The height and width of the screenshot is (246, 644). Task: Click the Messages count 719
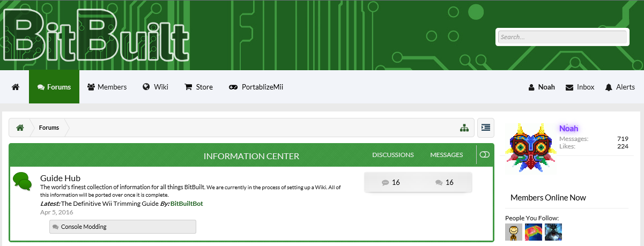[x=623, y=139]
